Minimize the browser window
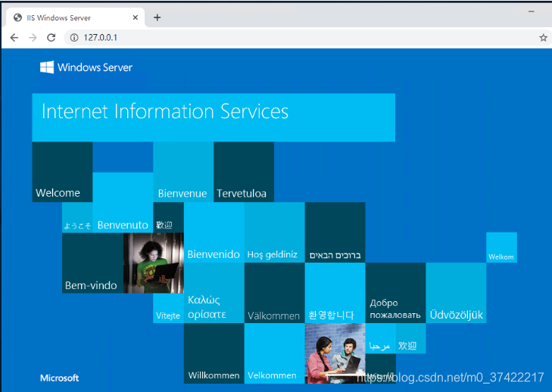Screen dimensions: 552x392 click(x=532, y=11)
